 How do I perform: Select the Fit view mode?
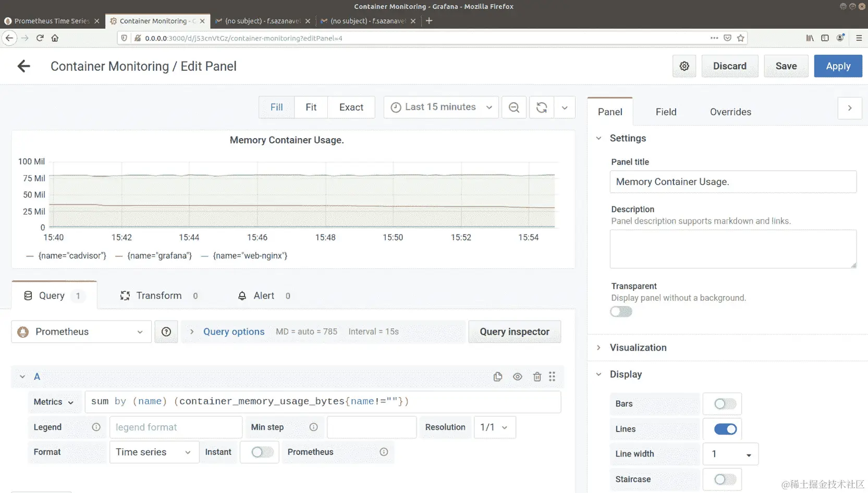pyautogui.click(x=311, y=107)
